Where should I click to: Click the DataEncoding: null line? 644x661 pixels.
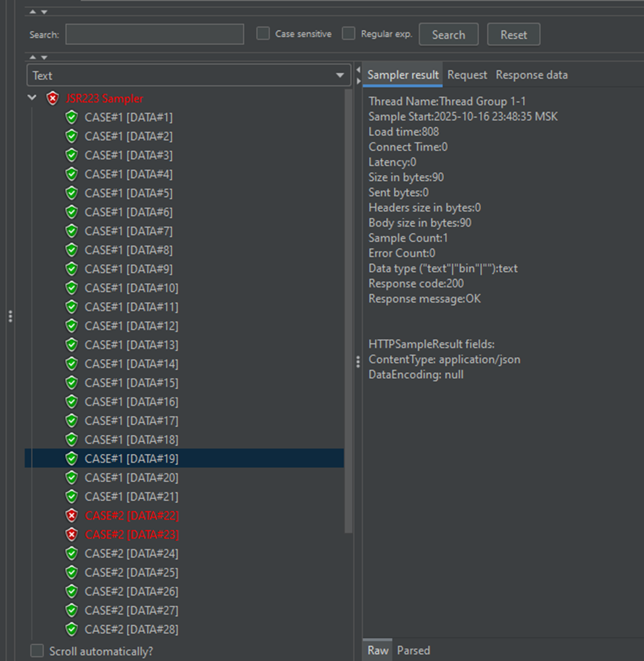click(x=416, y=375)
